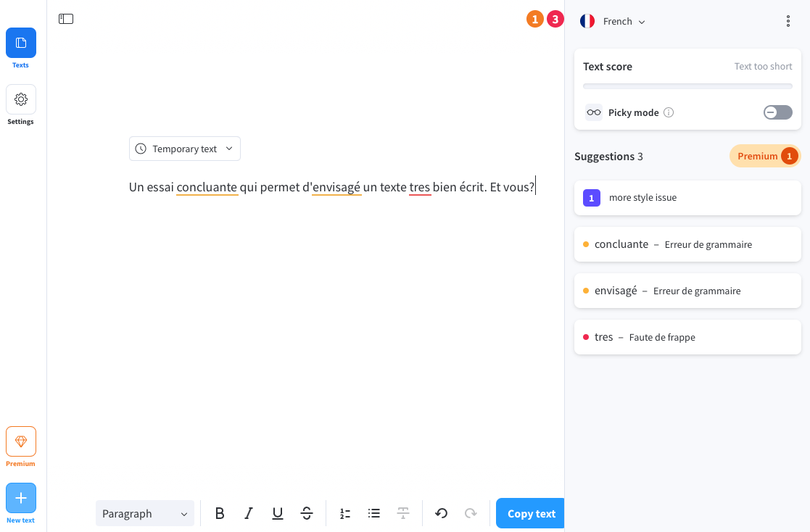Show Picky mode info tooltip icon
Viewport: 810px width, 532px height.
669,112
